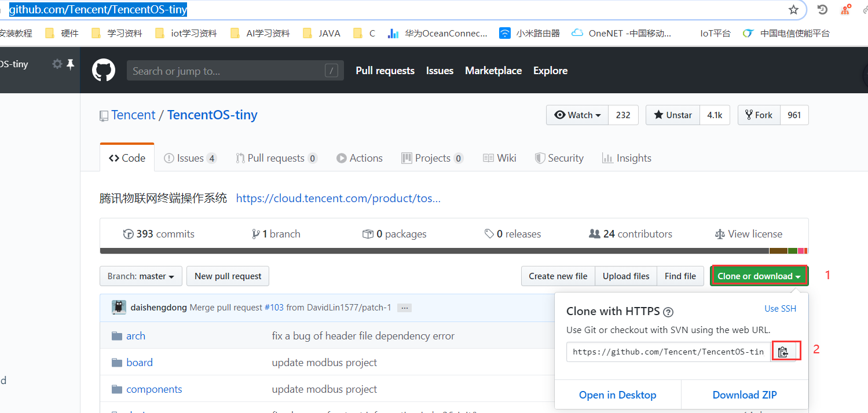
Task: Focus the Search or jump to field
Action: 235,71
